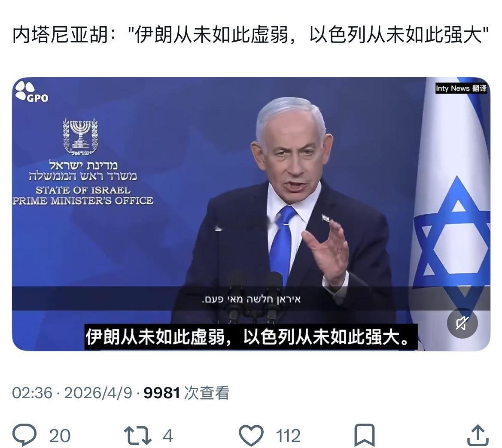Open the 9981 views analytics
The height and width of the screenshot is (448, 502).
point(186,393)
